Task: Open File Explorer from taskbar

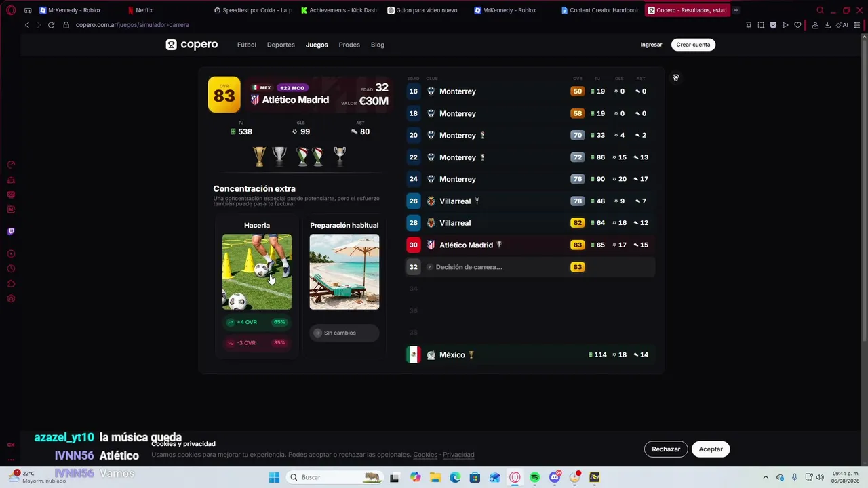Action: (x=435, y=477)
